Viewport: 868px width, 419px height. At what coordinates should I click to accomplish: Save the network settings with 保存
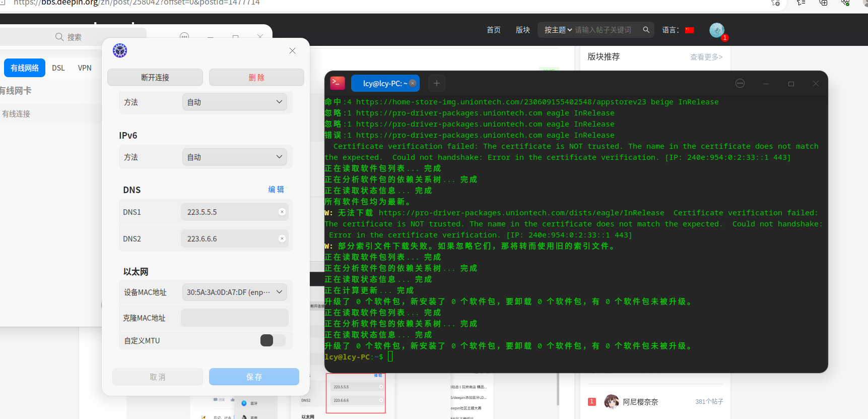(254, 377)
